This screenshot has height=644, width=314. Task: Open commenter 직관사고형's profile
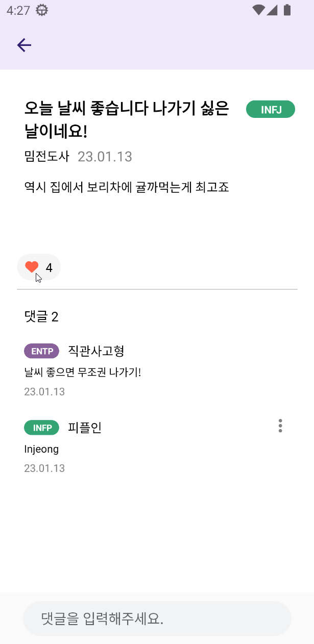96,351
